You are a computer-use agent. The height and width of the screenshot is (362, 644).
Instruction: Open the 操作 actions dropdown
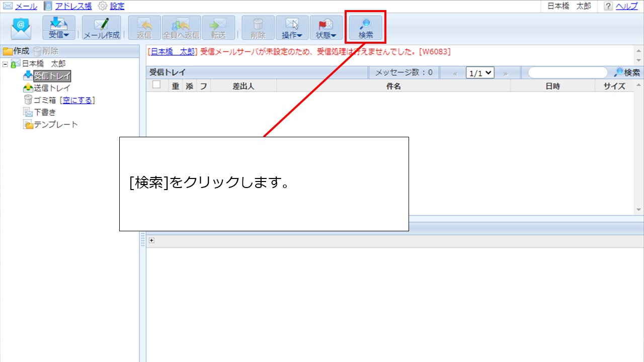point(292,28)
